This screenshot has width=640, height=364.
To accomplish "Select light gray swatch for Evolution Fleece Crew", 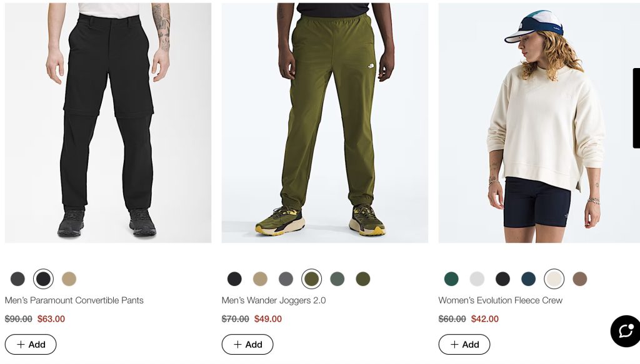I will pyautogui.click(x=477, y=279).
